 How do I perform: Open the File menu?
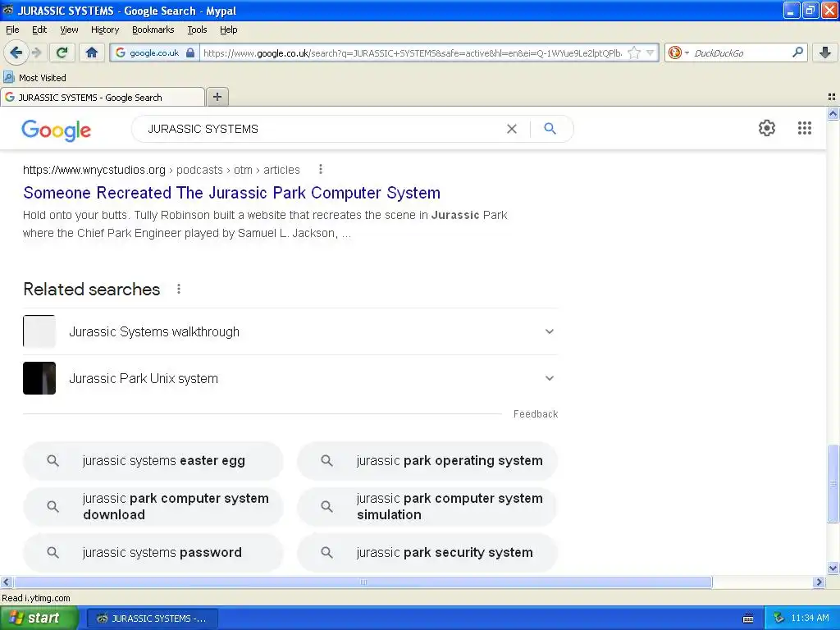click(x=12, y=30)
